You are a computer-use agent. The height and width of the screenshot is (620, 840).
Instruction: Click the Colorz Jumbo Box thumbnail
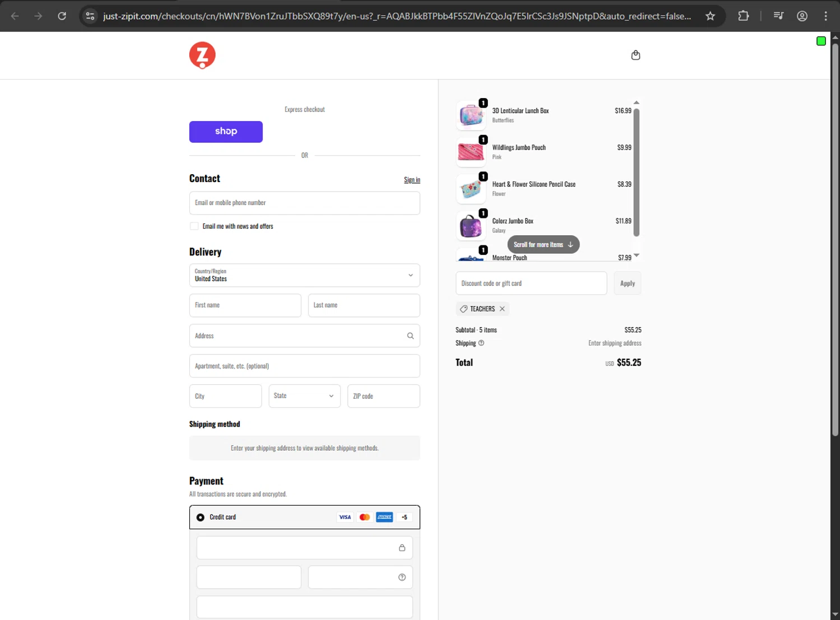471,226
